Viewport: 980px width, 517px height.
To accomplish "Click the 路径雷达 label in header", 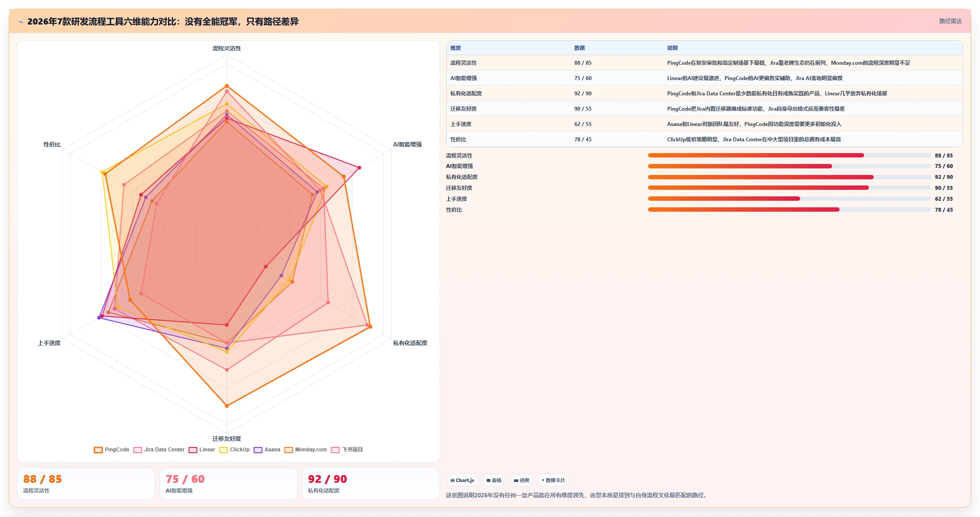I will pos(950,21).
